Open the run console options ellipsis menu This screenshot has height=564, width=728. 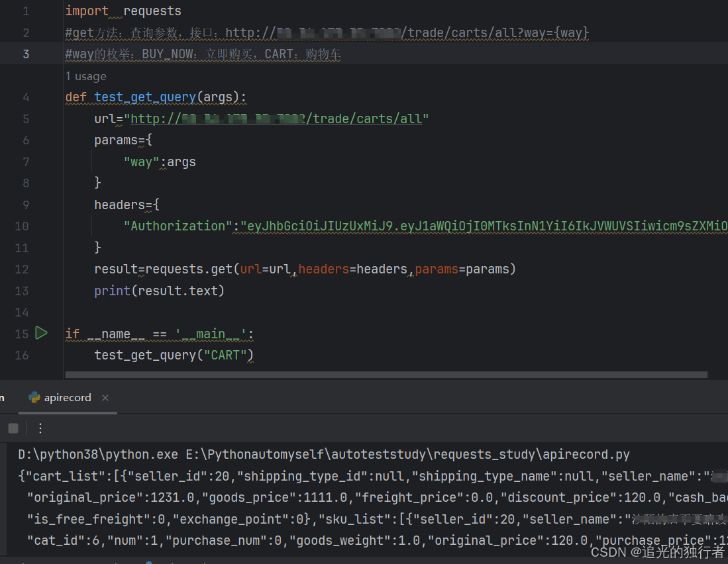pos(40,428)
